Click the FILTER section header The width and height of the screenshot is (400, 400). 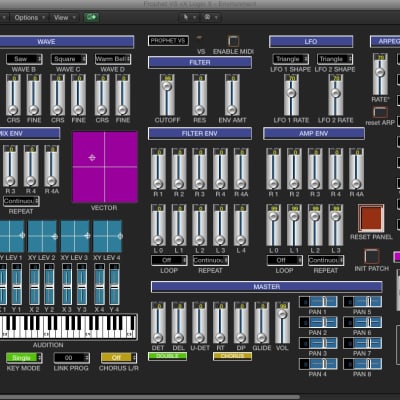tap(200, 62)
